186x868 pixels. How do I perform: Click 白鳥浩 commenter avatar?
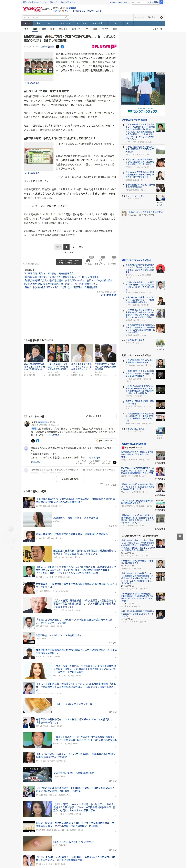tap(26, 424)
